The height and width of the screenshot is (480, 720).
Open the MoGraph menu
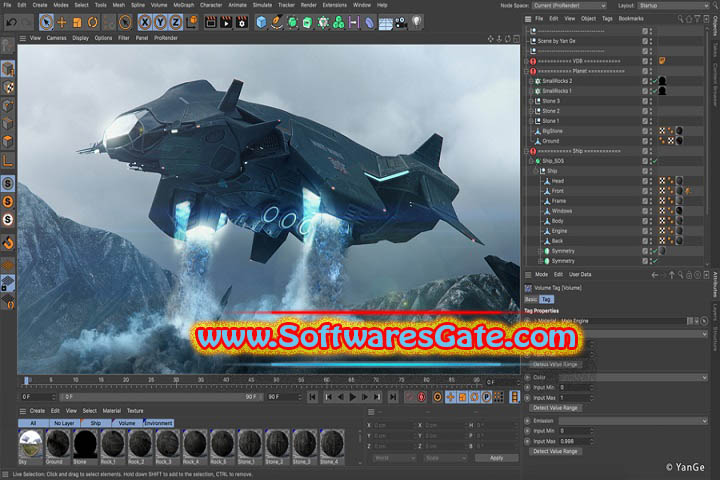click(183, 5)
